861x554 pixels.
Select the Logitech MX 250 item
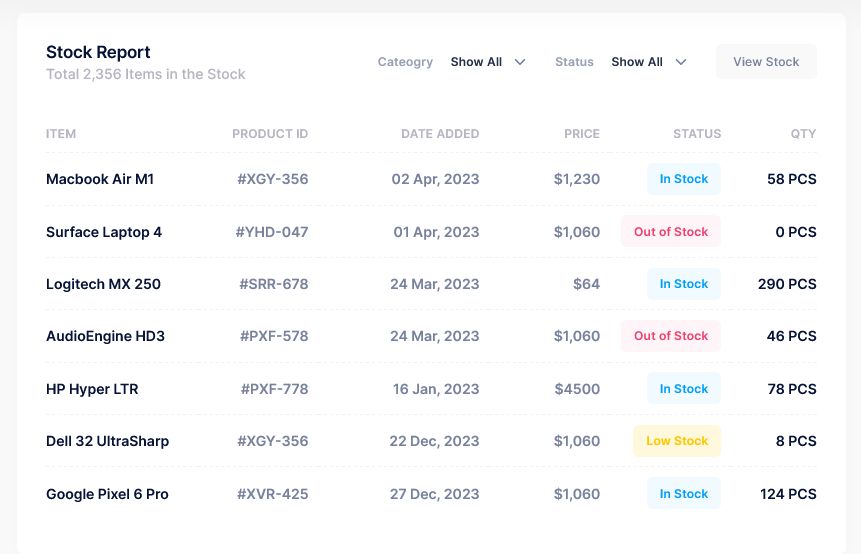point(103,284)
